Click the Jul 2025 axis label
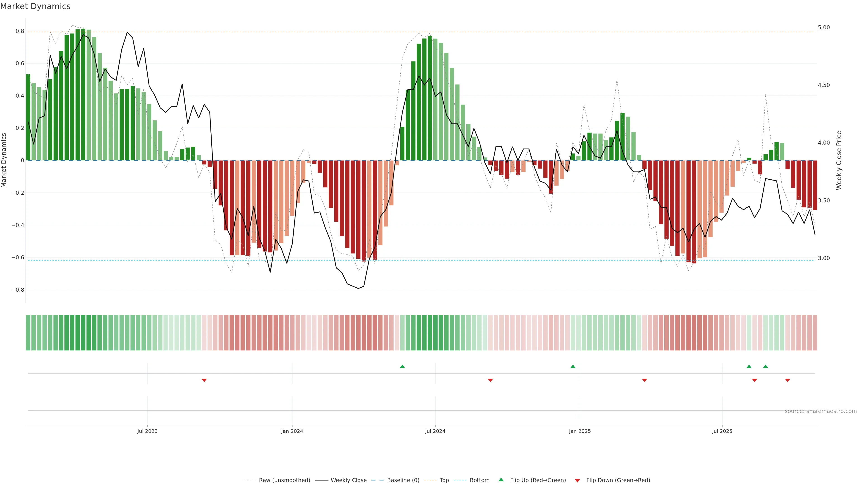This screenshot has height=488, width=868. point(722,431)
